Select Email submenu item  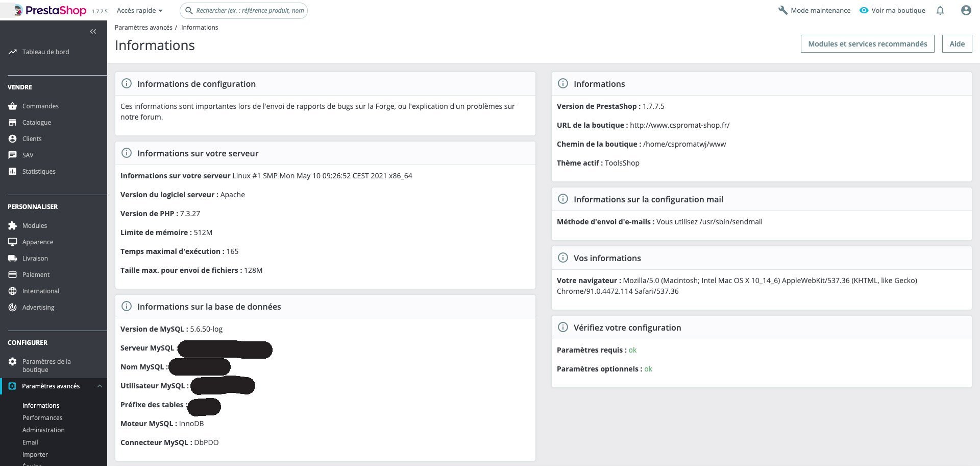pyautogui.click(x=30, y=442)
